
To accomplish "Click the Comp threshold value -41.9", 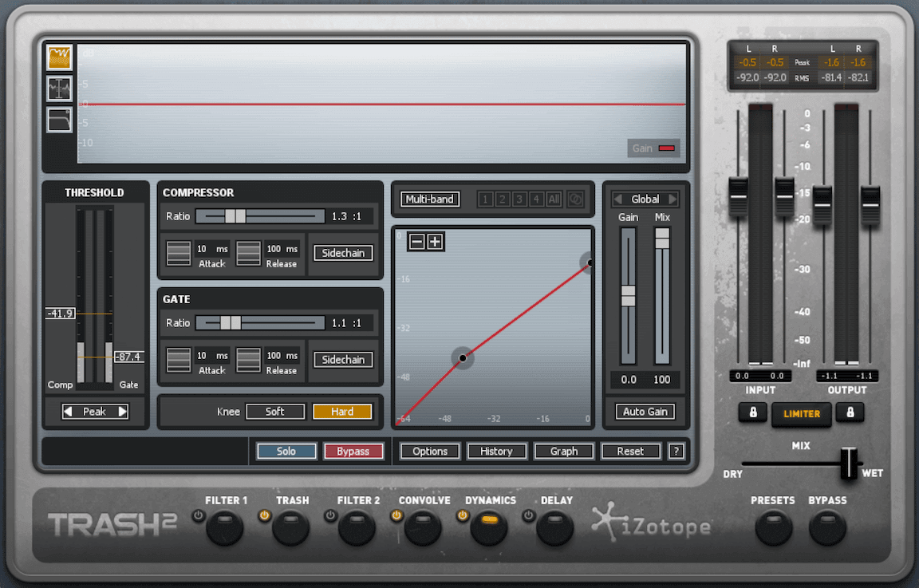I will pos(60,313).
